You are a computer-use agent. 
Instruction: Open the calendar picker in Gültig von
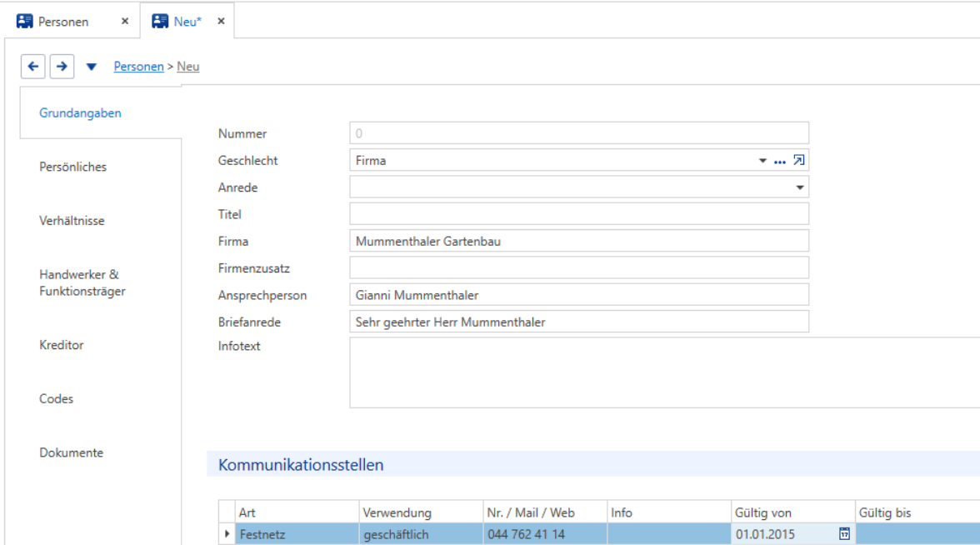[844, 533]
